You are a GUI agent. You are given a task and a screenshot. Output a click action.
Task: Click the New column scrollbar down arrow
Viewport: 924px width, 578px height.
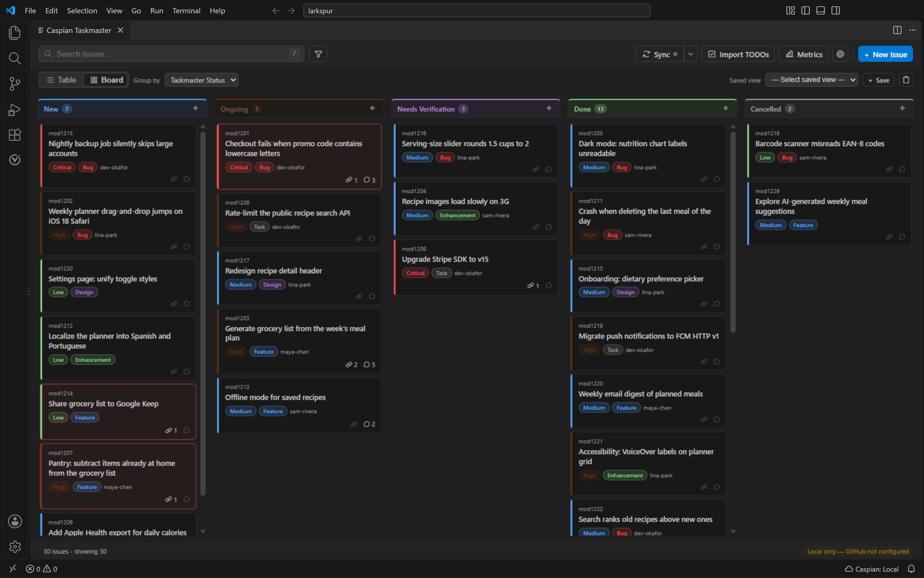point(203,531)
